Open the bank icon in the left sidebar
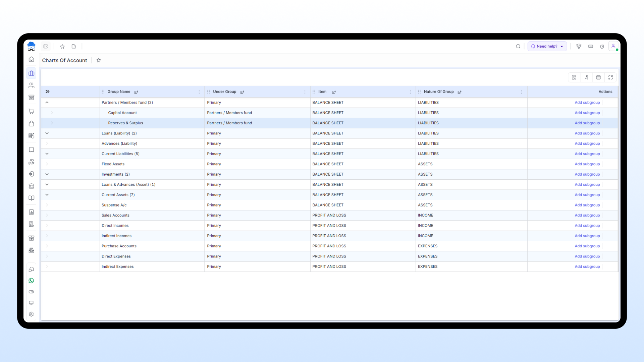644x362 pixels. click(x=31, y=186)
